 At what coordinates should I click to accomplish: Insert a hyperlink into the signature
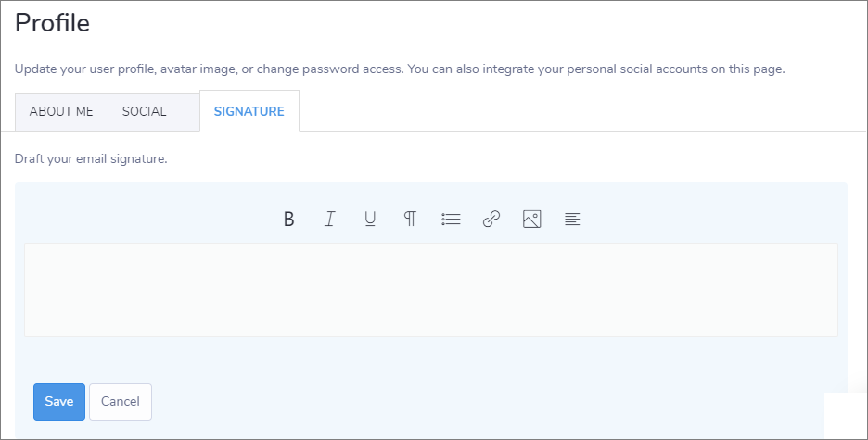coord(491,220)
